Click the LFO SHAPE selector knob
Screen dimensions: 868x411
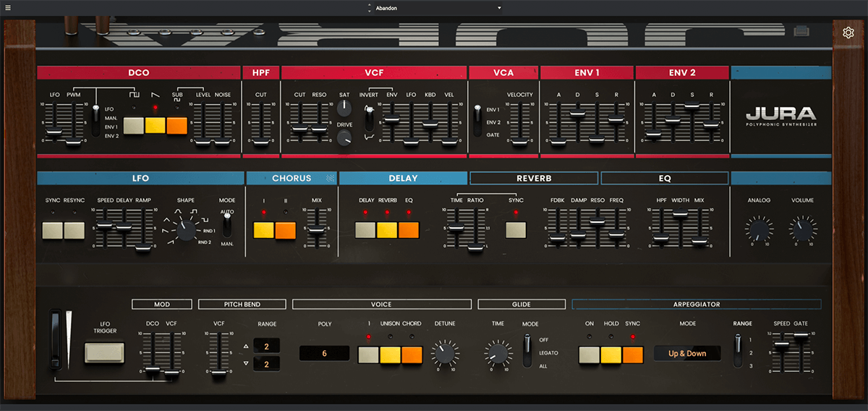(x=187, y=230)
